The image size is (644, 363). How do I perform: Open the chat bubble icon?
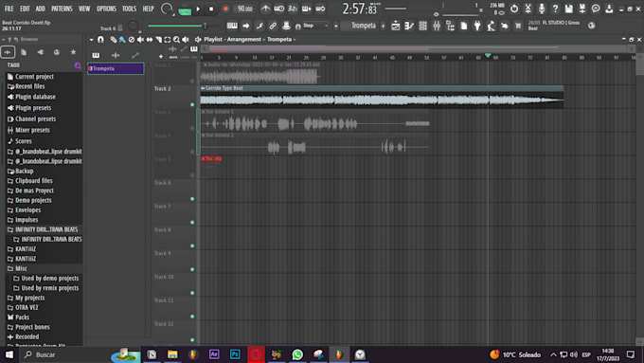click(x=596, y=9)
